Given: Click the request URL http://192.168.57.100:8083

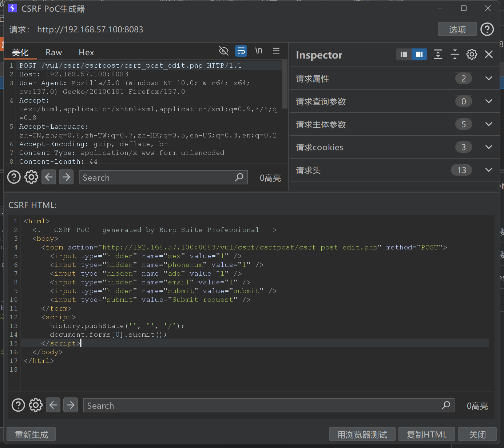Looking at the screenshot, I should 90,29.
